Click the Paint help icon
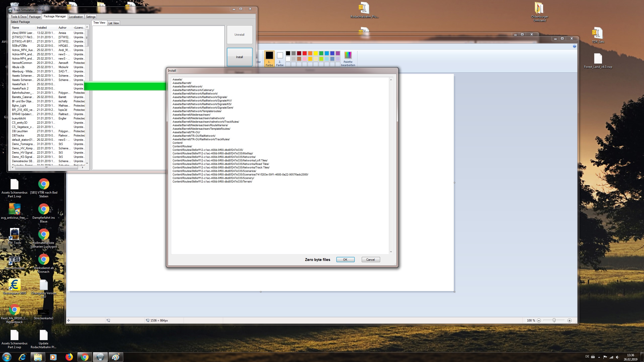644x362 pixels. coord(574,46)
